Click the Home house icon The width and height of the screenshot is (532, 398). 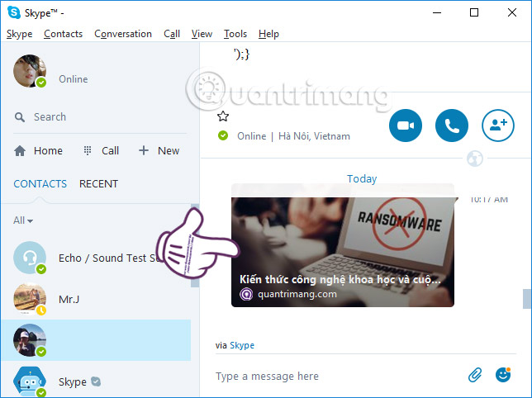pos(20,150)
